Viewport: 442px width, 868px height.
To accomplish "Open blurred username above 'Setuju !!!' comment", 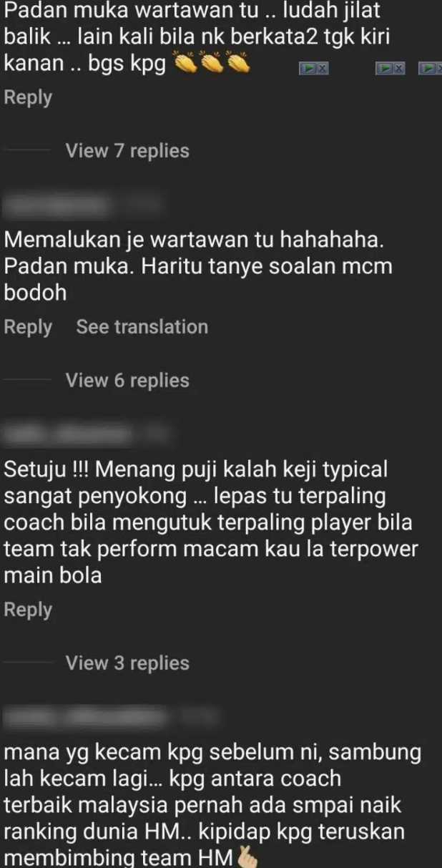I will (86, 434).
